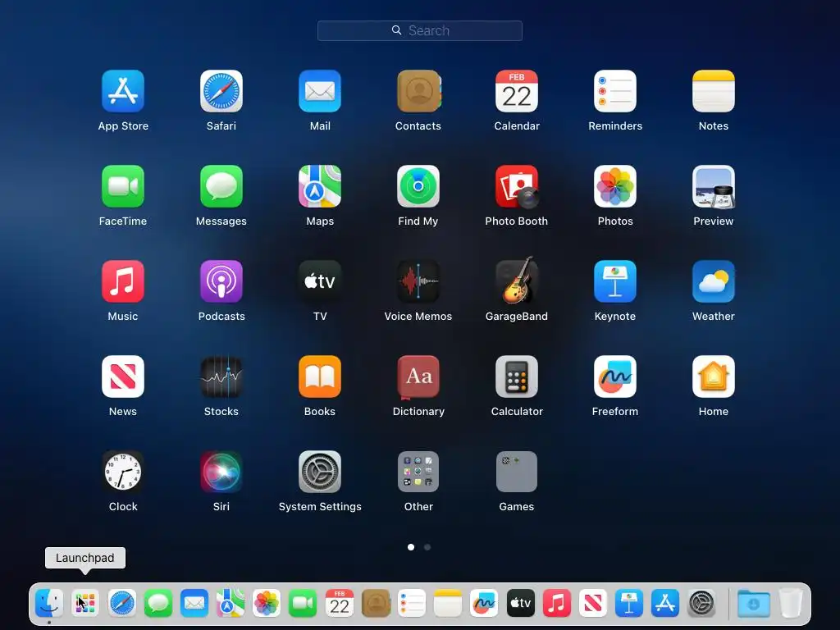The image size is (840, 630).
Task: Open the Contacts app in Launchpad grid
Action: [x=418, y=91]
